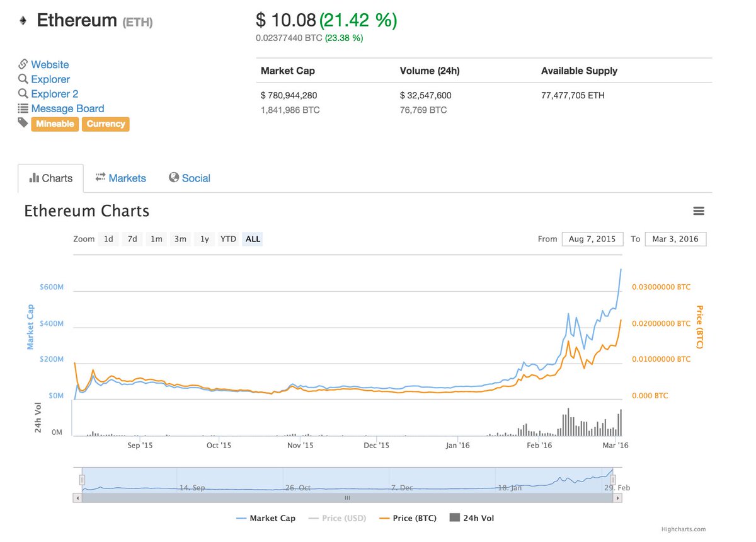Click the To date field Mar 3, 2016

pyautogui.click(x=675, y=239)
